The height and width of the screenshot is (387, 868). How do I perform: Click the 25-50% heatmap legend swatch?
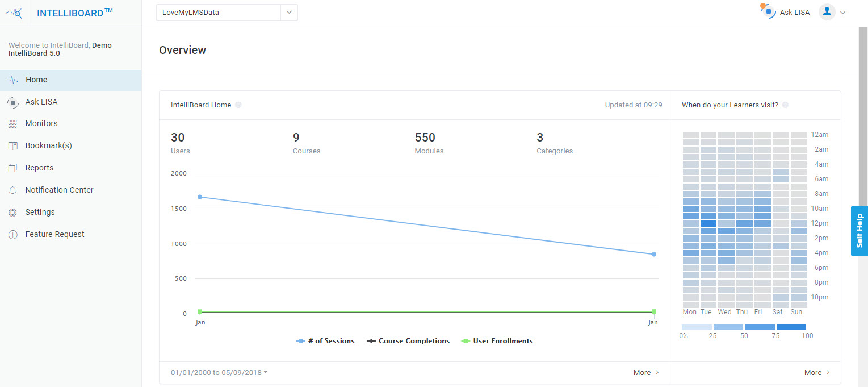point(728,327)
